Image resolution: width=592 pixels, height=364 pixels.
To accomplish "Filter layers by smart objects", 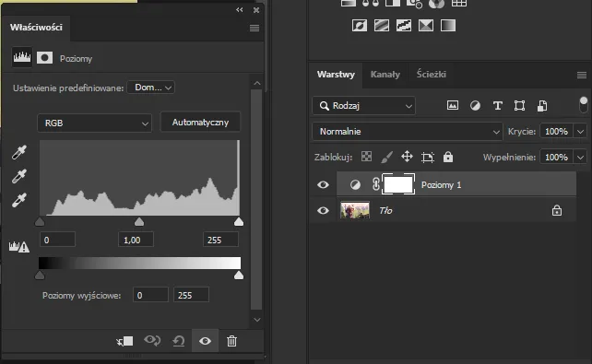I will tap(542, 106).
